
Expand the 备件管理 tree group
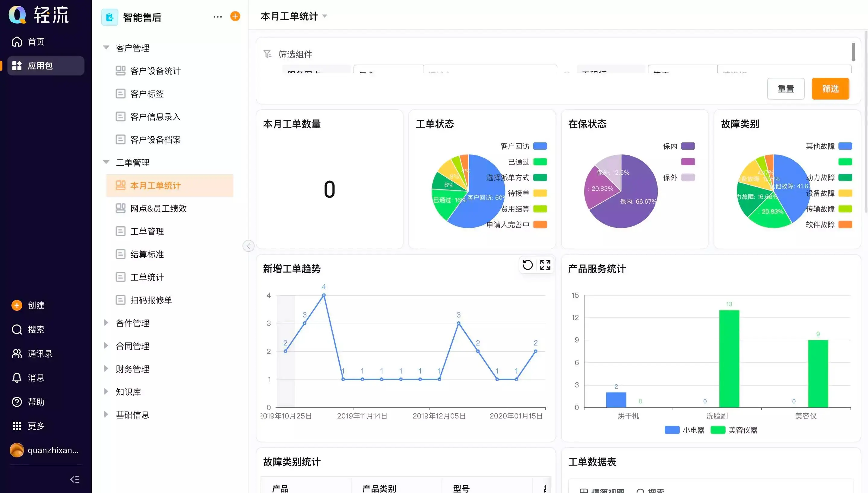coord(106,323)
